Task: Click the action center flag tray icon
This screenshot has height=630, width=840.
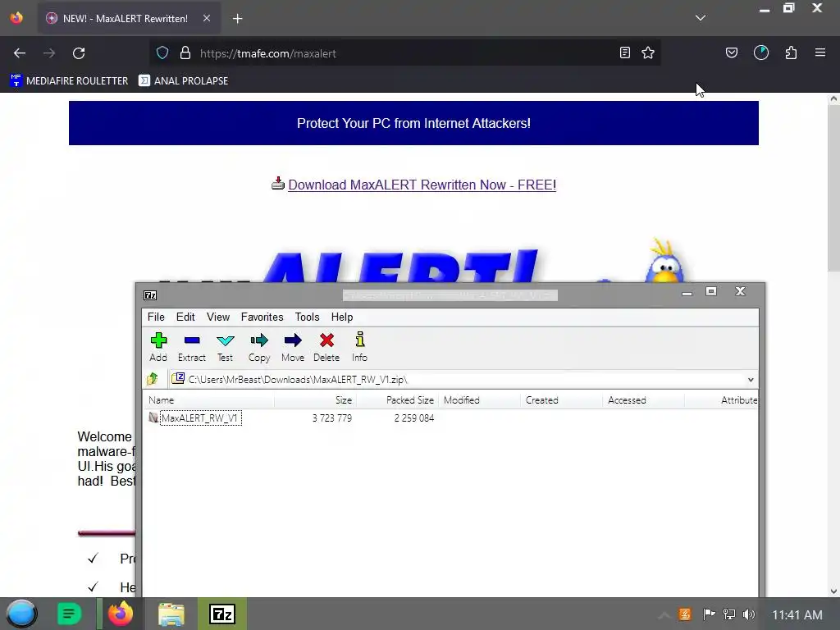Action: (709, 614)
